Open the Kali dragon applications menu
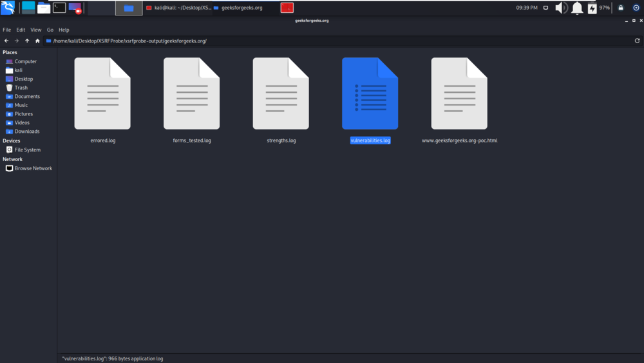Image resolution: width=644 pixels, height=363 pixels. 7,7
